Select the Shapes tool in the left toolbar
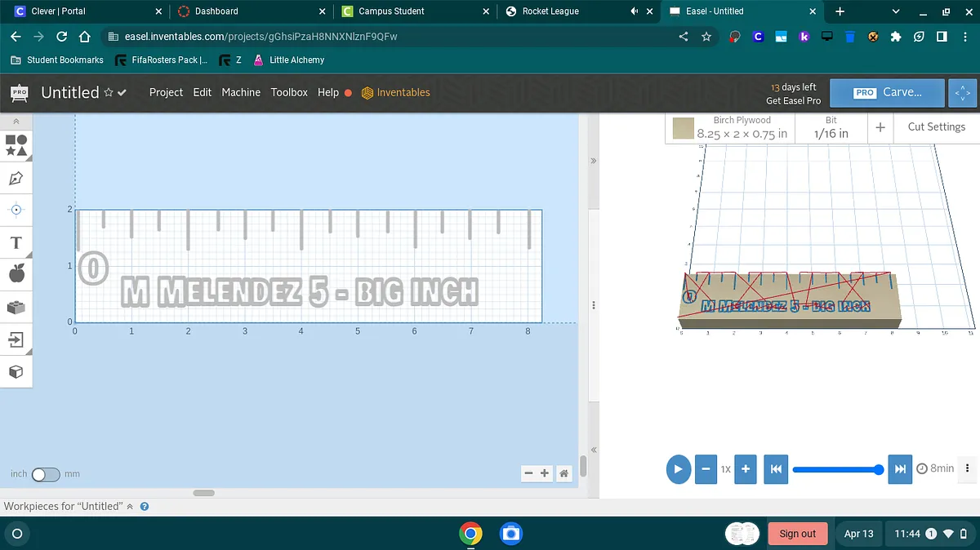The height and width of the screenshot is (550, 980). click(16, 145)
